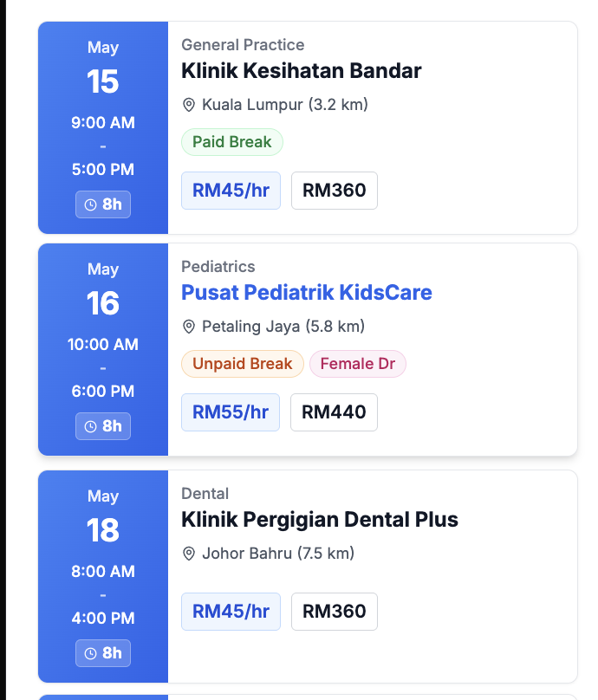Open Klinik Kesihatan Bandar listing title

coord(301,71)
